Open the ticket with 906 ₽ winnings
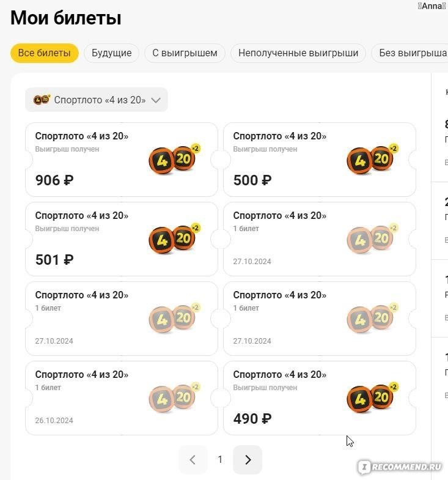This screenshot has width=448, height=480. [x=122, y=160]
